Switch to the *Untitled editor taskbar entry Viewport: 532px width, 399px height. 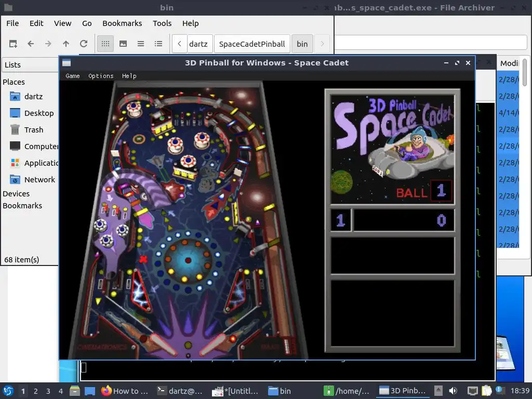point(235,391)
